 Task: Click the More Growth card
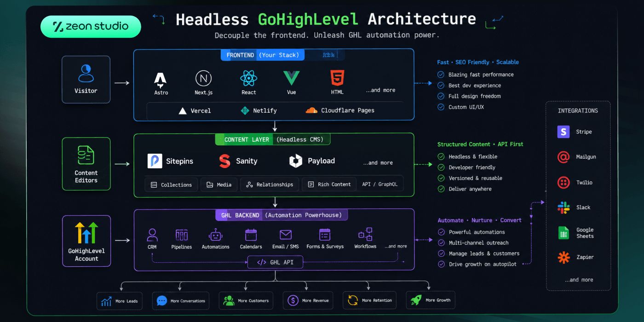point(431,300)
